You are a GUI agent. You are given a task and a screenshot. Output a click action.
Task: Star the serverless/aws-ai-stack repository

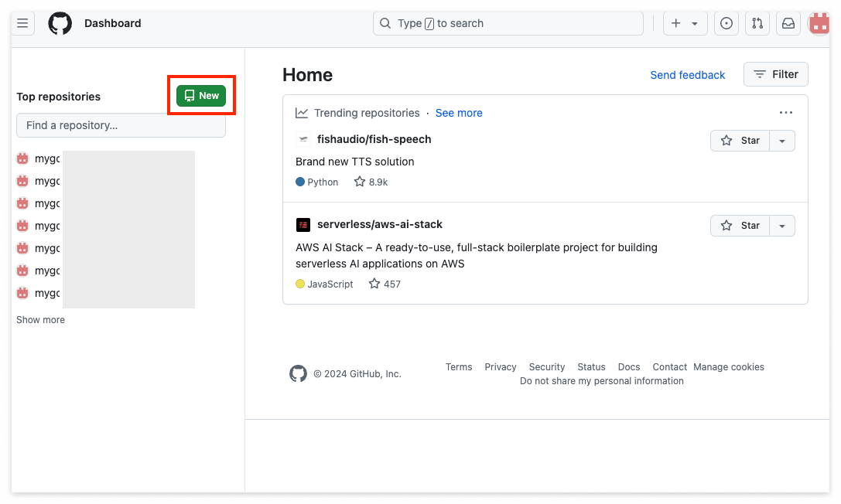point(740,226)
